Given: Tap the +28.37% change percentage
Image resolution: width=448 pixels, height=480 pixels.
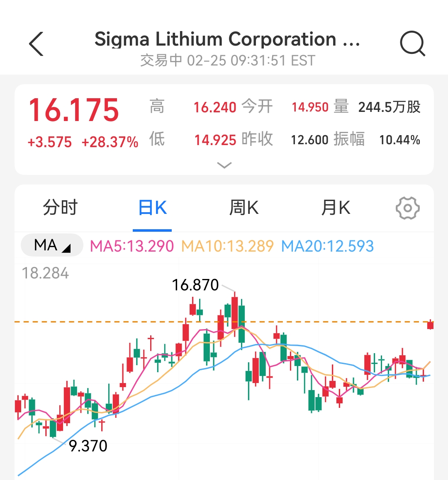Looking at the screenshot, I should pyautogui.click(x=110, y=142).
